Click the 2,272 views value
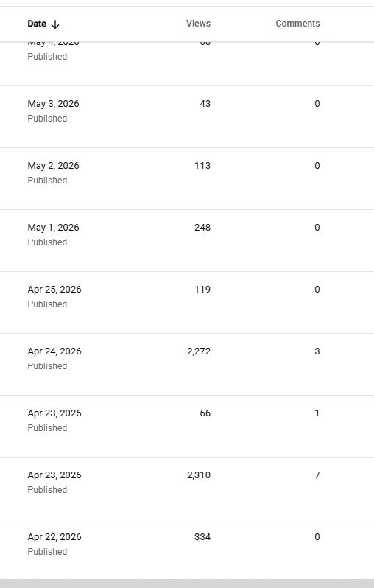Image resolution: width=374 pixels, height=588 pixels. [x=199, y=351]
